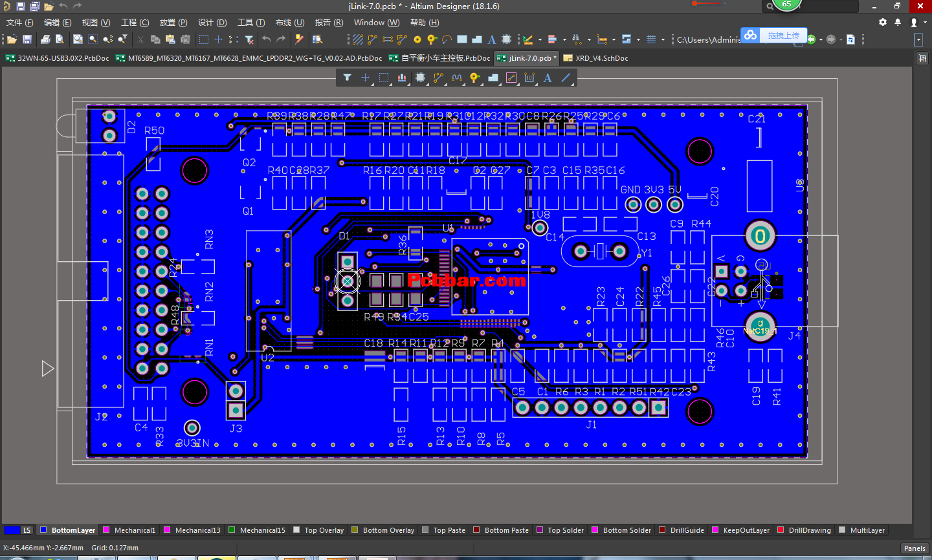
Task: Click the selection filter funnel in active bar
Action: coord(348,78)
